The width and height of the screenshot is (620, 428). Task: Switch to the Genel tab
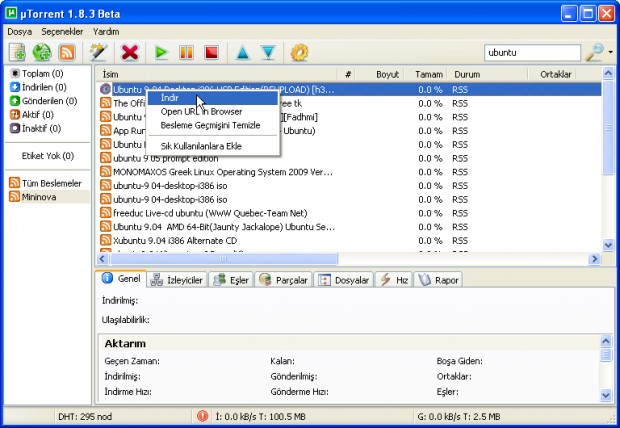pos(121,279)
